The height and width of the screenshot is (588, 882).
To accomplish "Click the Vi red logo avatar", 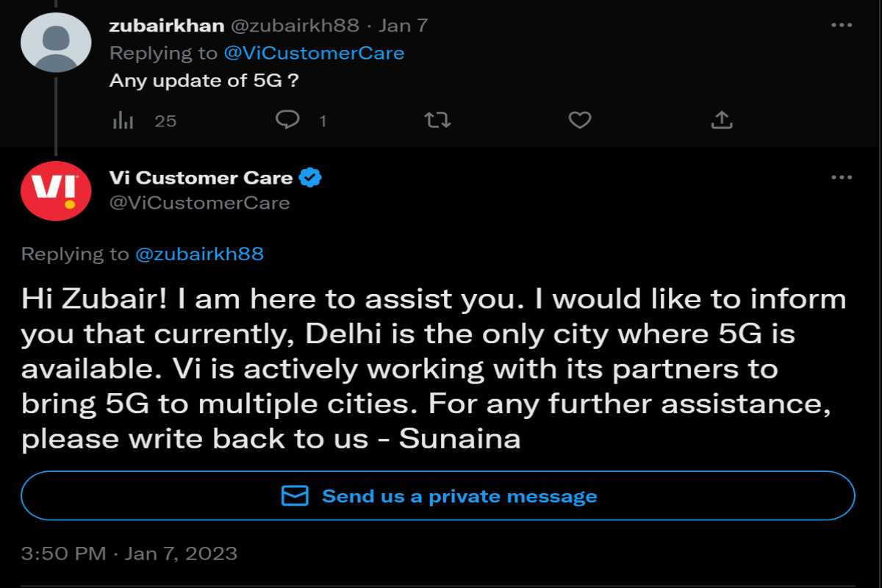I will [x=56, y=191].
